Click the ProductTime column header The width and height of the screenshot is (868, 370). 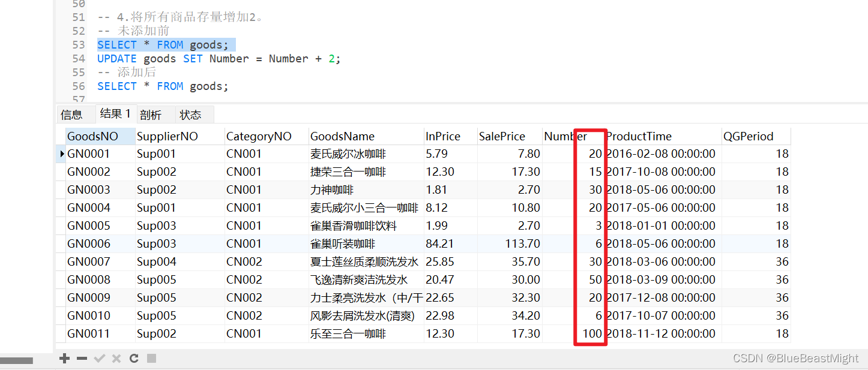point(663,136)
